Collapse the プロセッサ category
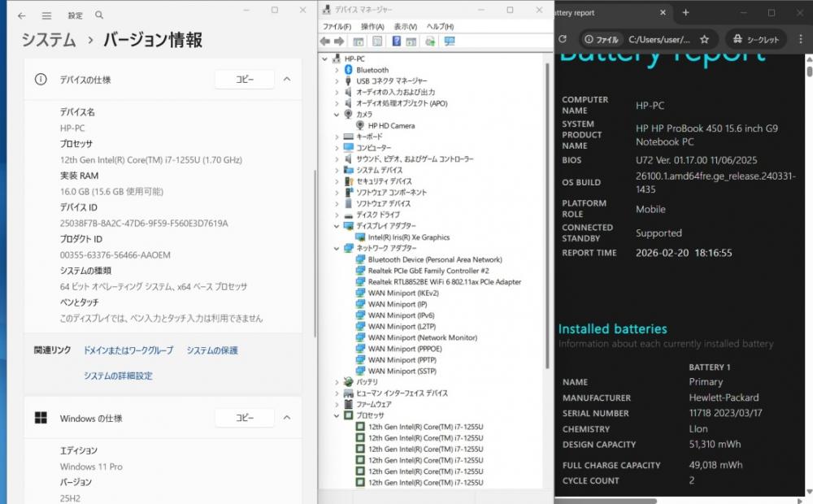The image size is (813, 504). [337, 415]
